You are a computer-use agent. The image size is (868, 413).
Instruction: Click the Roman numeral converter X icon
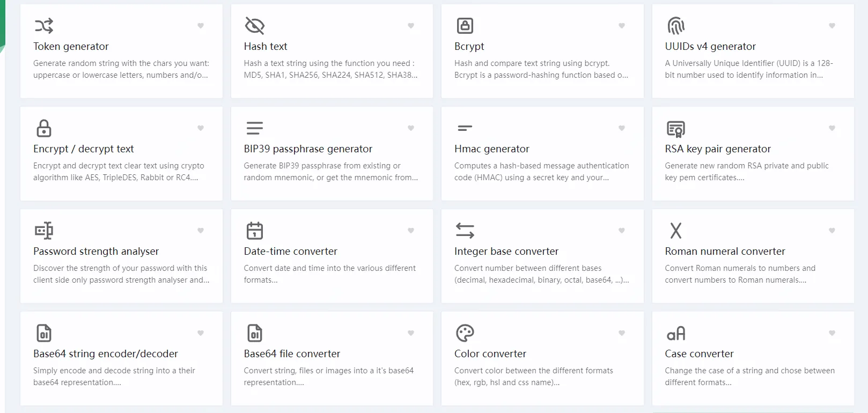(x=675, y=231)
